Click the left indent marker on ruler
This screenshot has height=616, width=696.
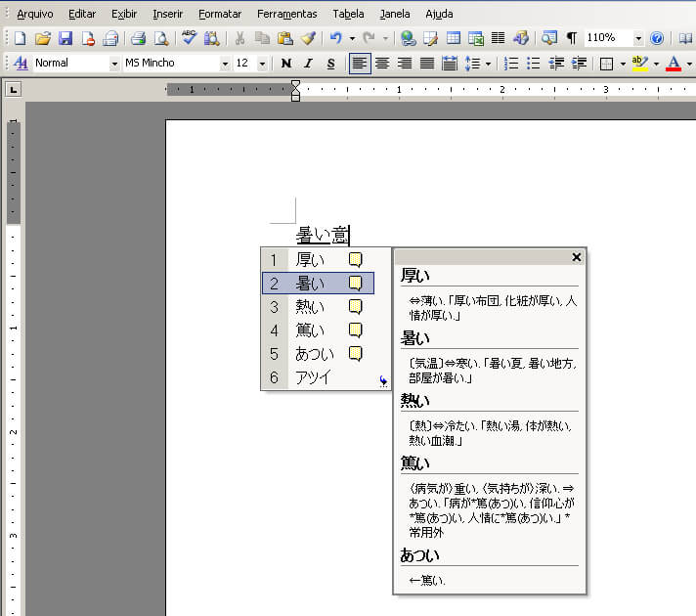tap(295, 97)
